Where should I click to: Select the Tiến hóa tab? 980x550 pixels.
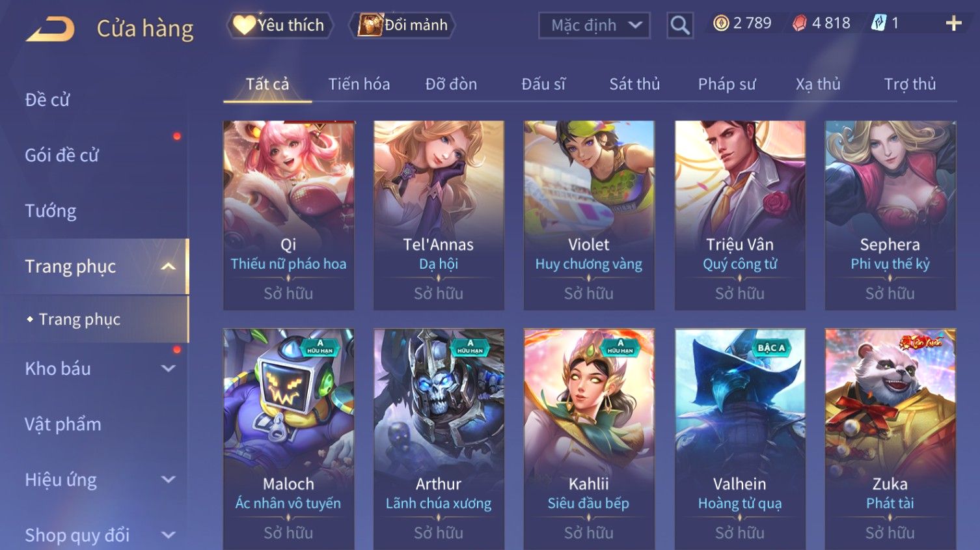coord(359,84)
